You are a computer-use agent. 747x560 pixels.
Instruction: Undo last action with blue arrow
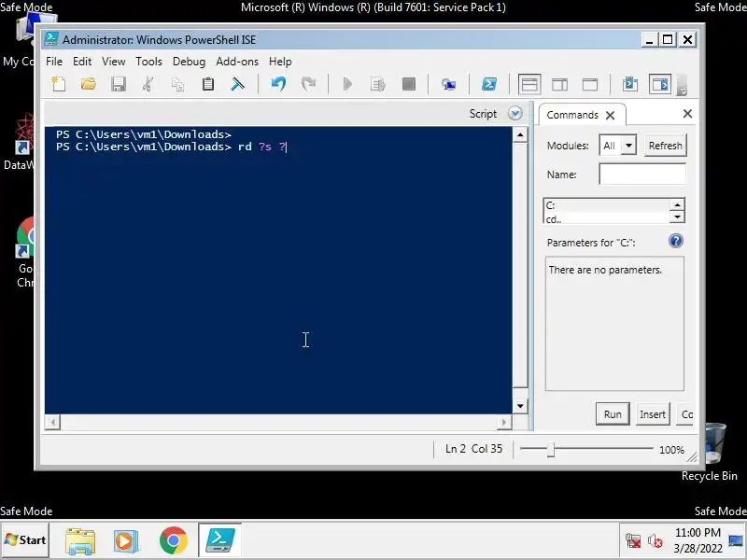click(x=278, y=84)
